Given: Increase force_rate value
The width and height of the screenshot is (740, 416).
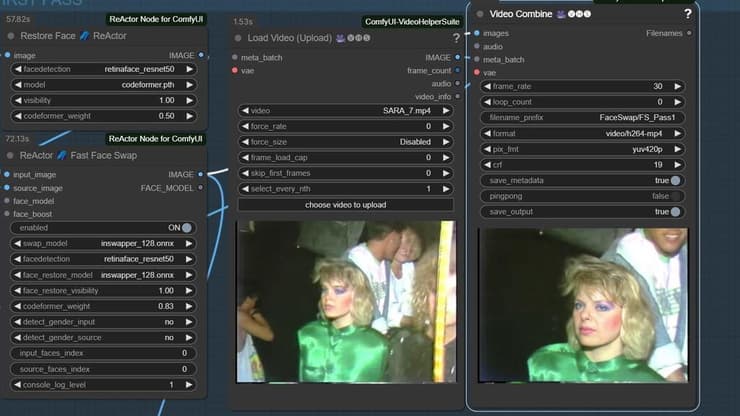Looking at the screenshot, I should 446,126.
